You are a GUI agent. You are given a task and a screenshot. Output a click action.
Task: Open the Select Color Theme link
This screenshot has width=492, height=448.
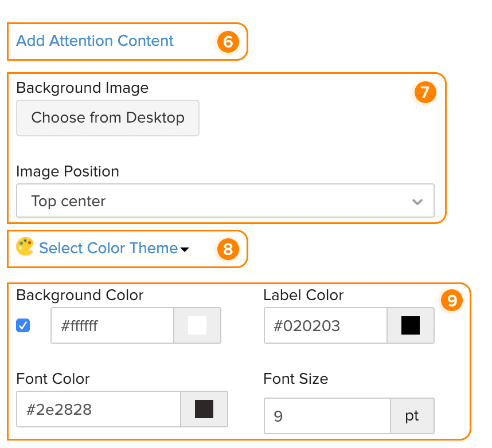[108, 248]
